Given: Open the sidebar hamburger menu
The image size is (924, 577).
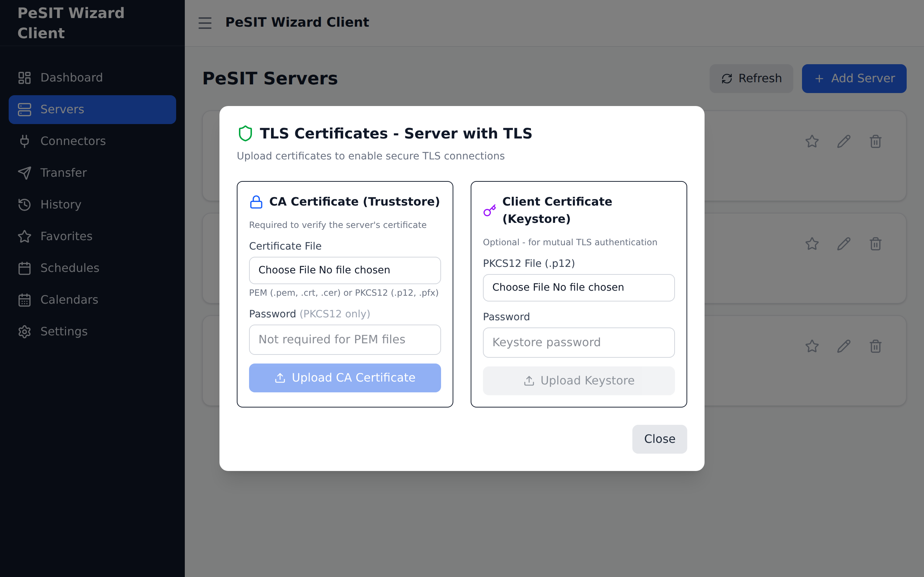Looking at the screenshot, I should click(205, 23).
